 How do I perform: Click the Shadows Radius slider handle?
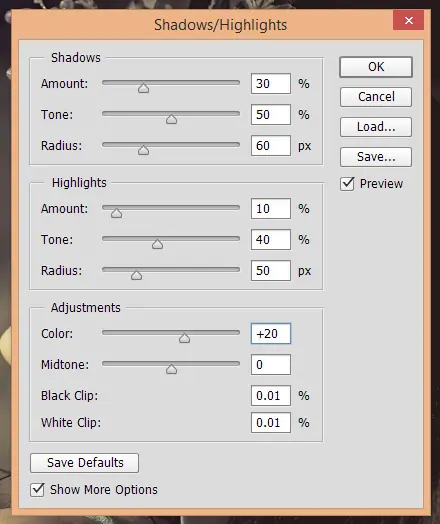click(x=144, y=150)
